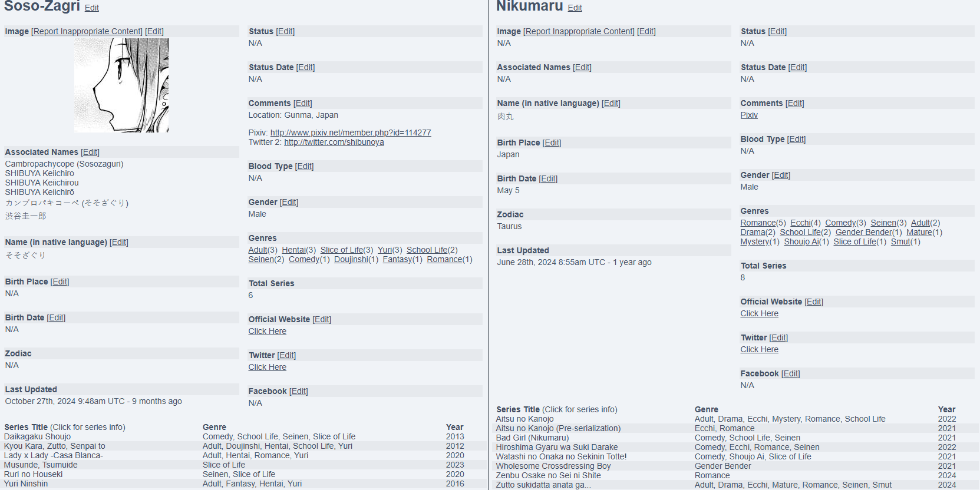Edit Nikumaru Facebook field
The image size is (980, 490).
pyautogui.click(x=791, y=373)
